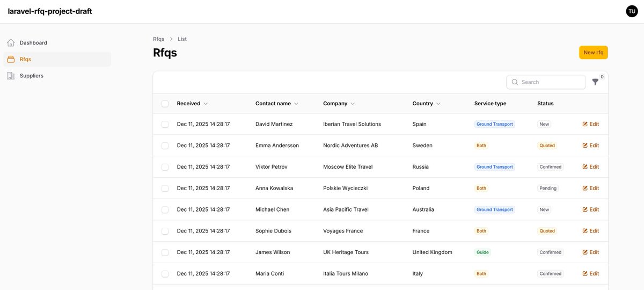Click the Suppliers building icon in sidebar
The width and height of the screenshot is (644, 290).
11,76
